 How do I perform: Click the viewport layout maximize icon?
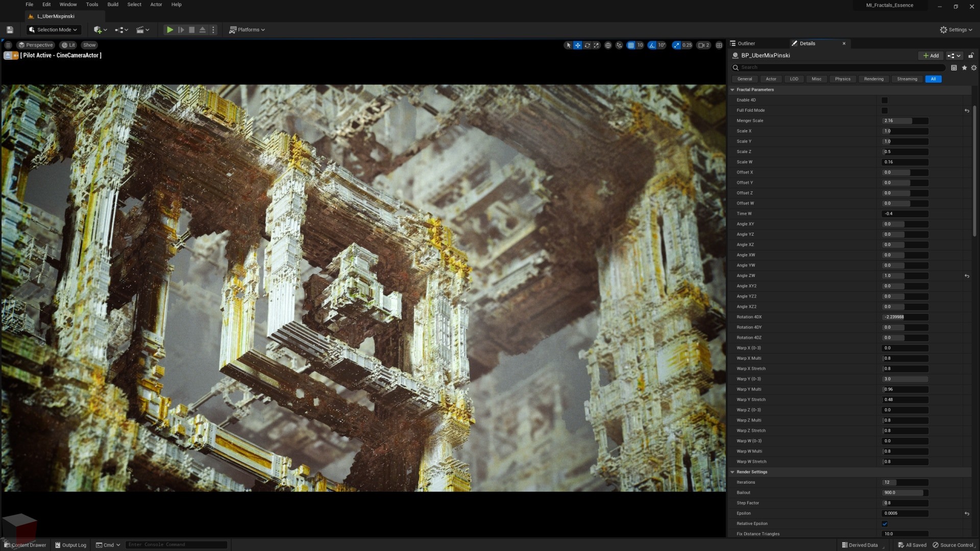point(719,45)
